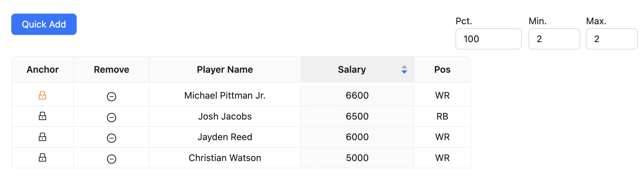Click the Player Name column header
This screenshot has height=178, width=644.
point(225,69)
